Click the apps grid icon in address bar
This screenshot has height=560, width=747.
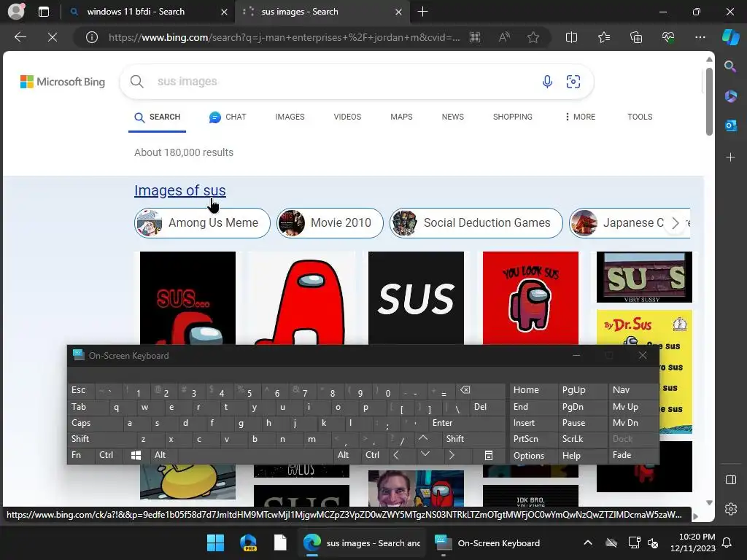point(475,37)
